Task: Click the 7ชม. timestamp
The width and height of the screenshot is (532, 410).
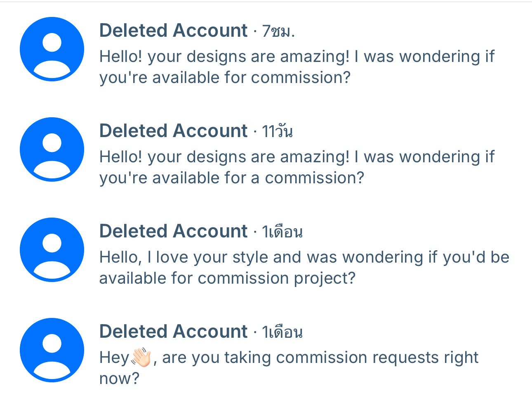Action: pyautogui.click(x=278, y=31)
